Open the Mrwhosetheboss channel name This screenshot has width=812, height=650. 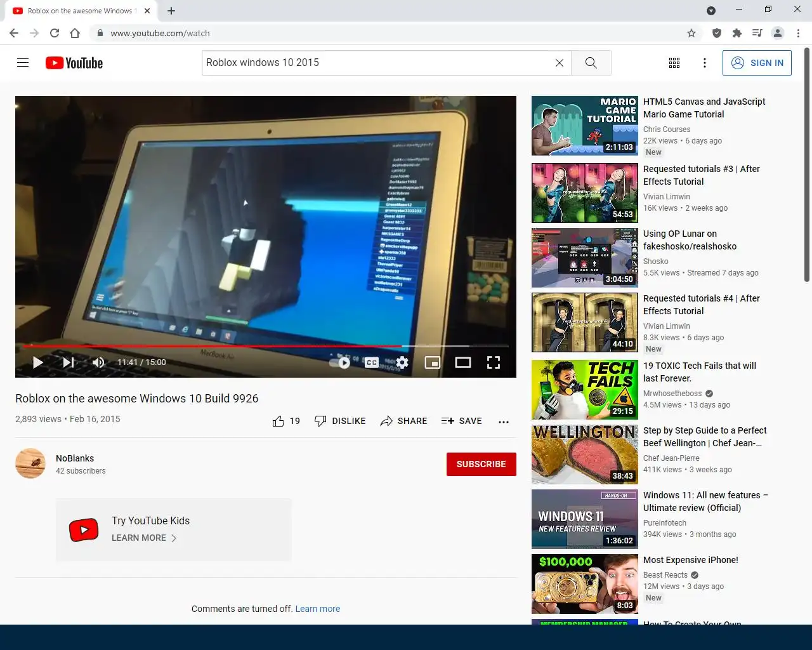[672, 394]
